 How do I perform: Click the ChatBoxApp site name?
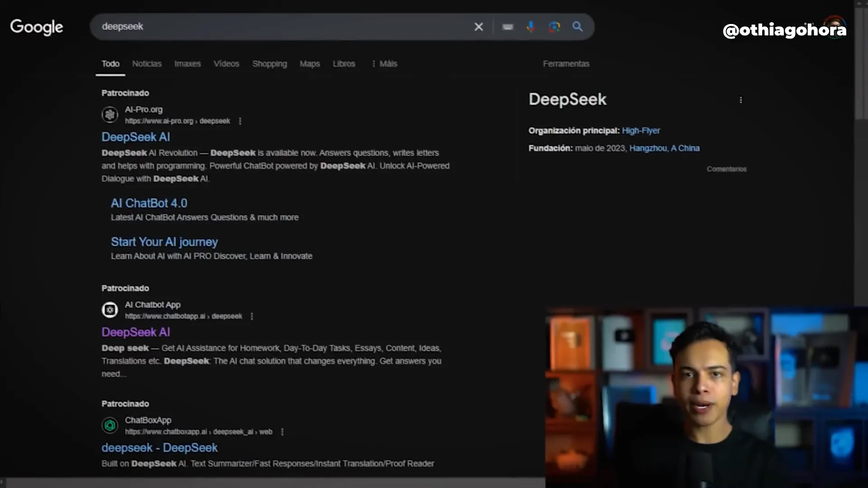click(x=148, y=420)
